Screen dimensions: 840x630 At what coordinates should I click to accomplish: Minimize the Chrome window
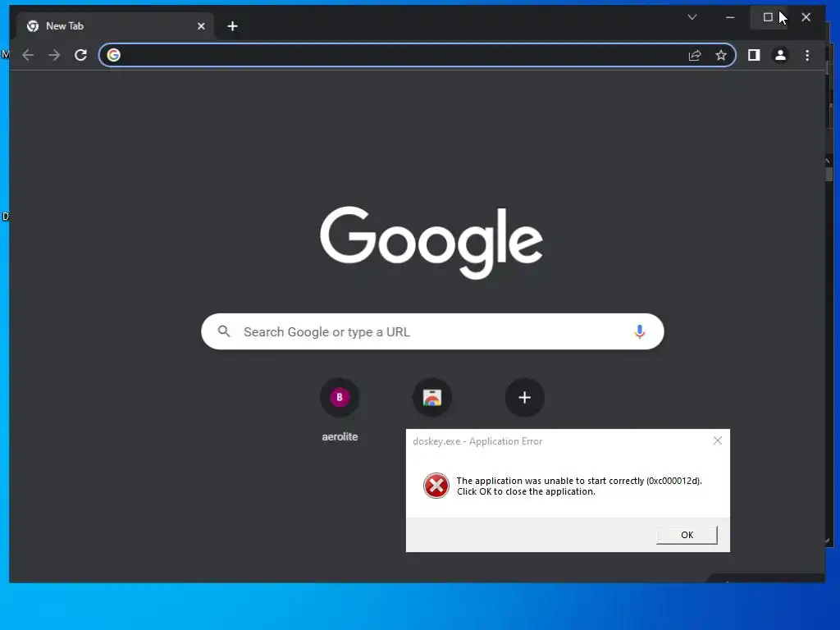[x=730, y=17]
